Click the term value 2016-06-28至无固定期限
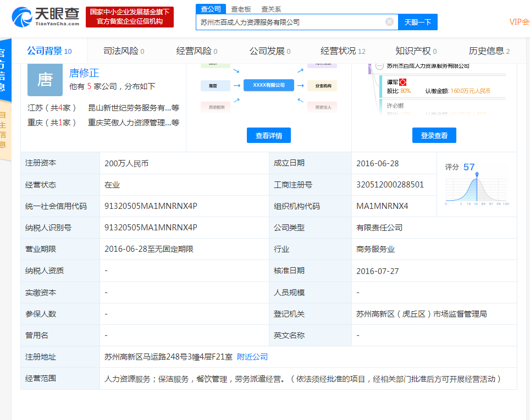The width and height of the screenshot is (530, 420). 149,249
